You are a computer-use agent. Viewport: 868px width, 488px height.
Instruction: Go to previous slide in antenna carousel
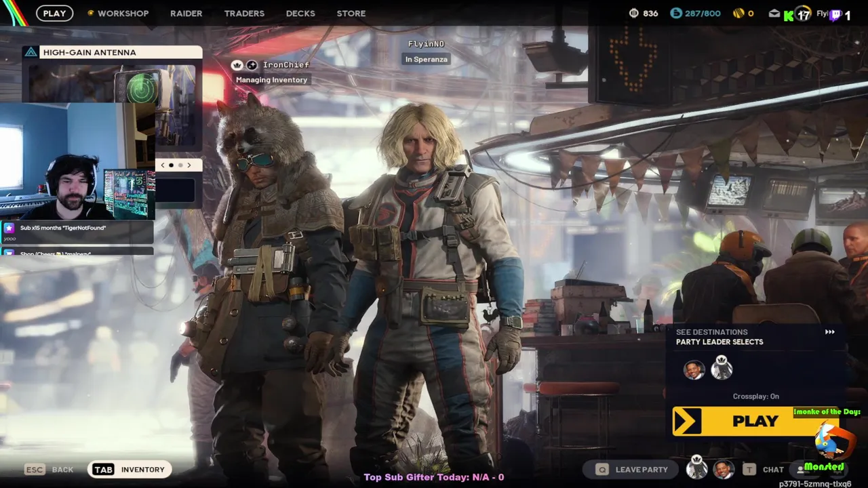[x=162, y=165]
